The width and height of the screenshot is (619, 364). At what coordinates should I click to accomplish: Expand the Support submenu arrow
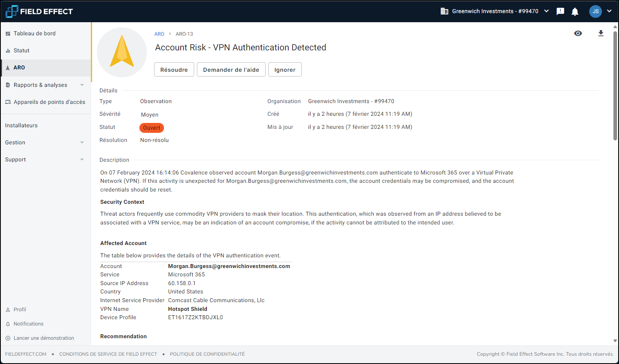[x=82, y=159]
